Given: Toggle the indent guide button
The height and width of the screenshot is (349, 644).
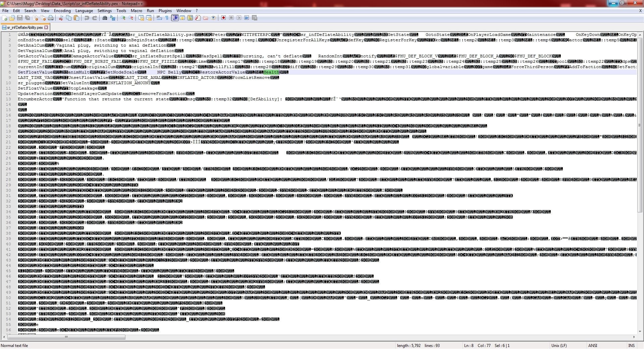Looking at the screenshot, I should (x=175, y=18).
